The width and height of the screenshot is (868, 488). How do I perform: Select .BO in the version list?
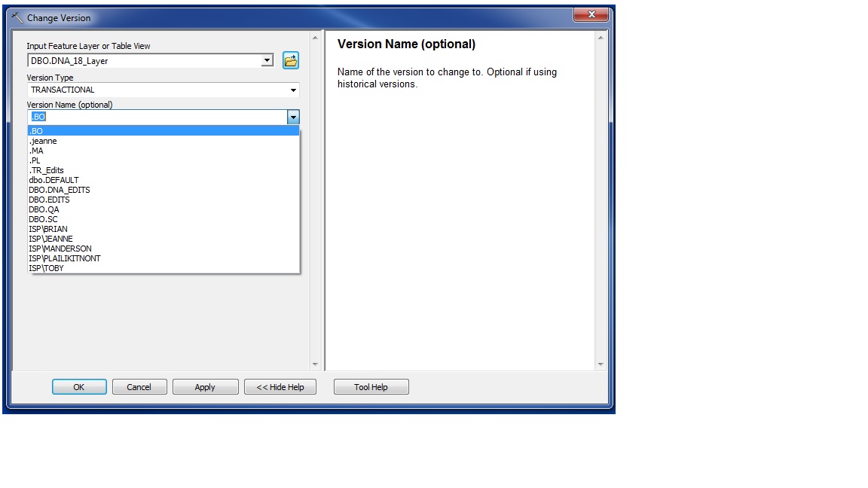[x=164, y=131]
